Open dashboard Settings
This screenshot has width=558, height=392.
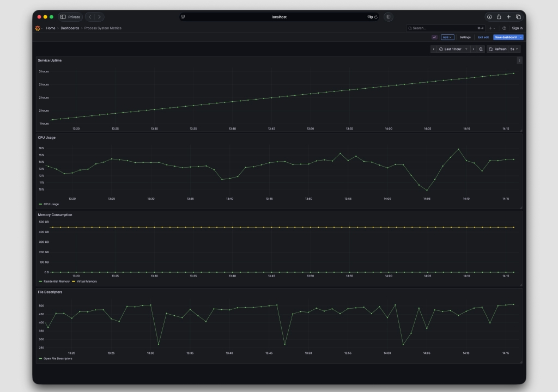point(465,37)
